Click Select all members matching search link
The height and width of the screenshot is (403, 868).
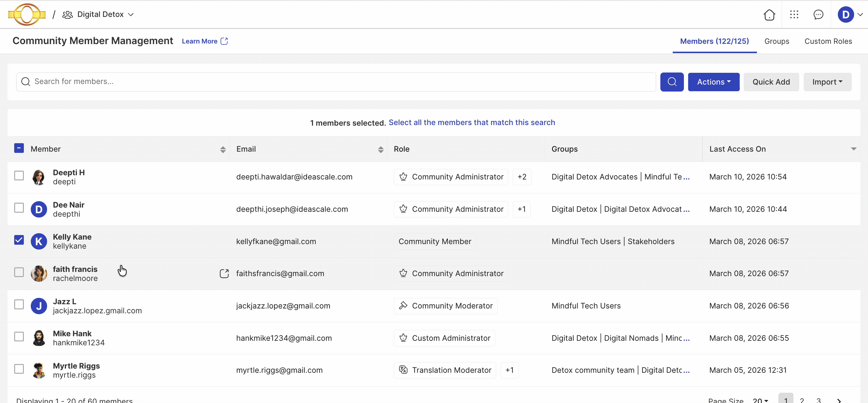pyautogui.click(x=471, y=122)
